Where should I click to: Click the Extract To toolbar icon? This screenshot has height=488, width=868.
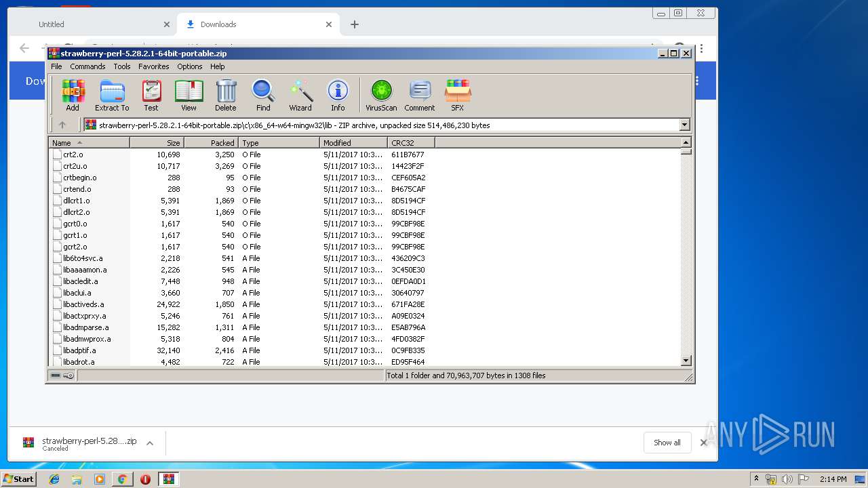112,95
